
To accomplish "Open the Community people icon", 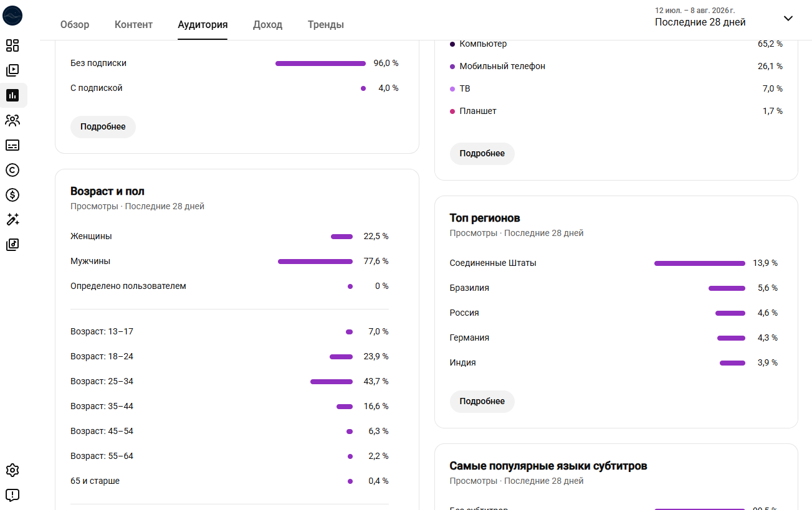I will [x=12, y=120].
